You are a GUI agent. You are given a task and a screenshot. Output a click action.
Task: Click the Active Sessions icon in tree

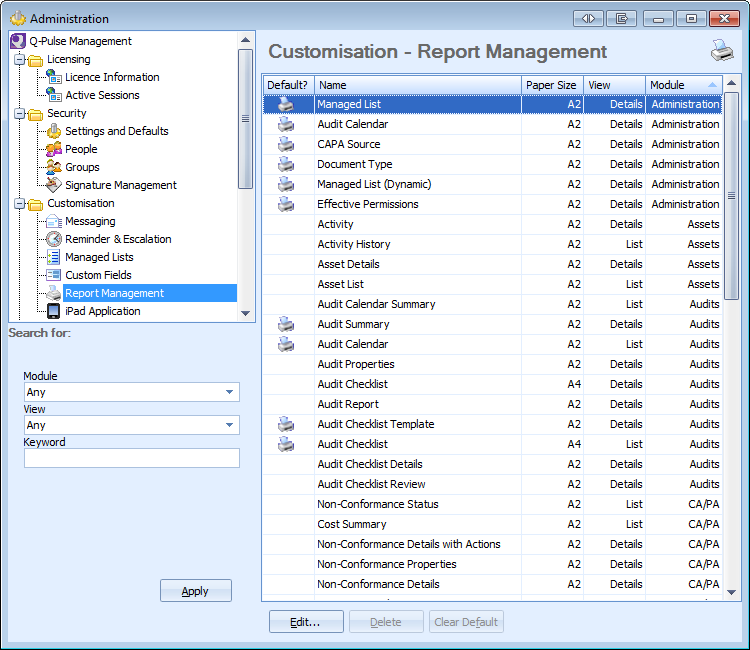54,95
